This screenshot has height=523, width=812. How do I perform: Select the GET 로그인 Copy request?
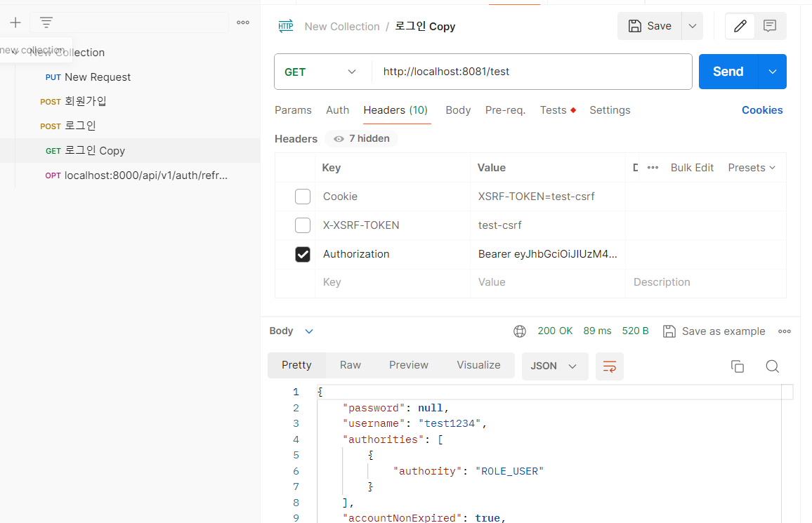tap(129, 150)
